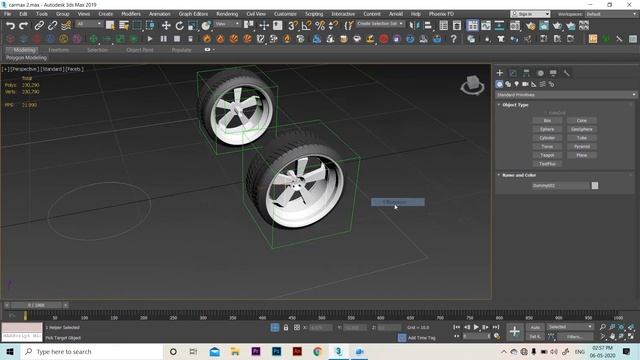Switch to the Object Paint ribbon tab
Screen dimensions: 640x360
[140, 50]
